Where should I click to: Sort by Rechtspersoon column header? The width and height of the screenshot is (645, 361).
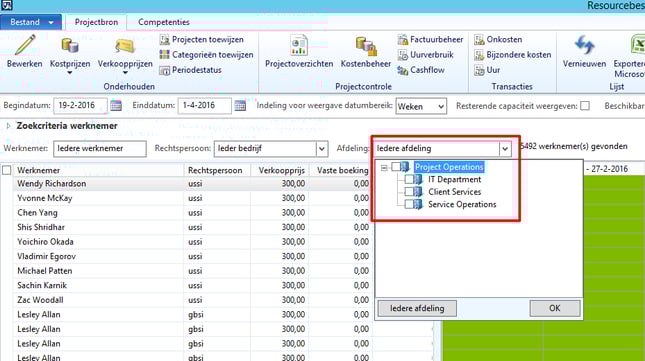(217, 170)
